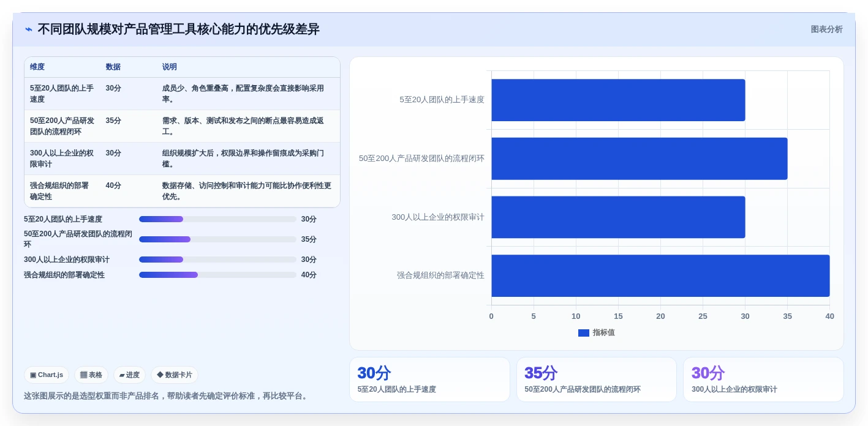This screenshot has height=426, width=868.
Task: Select the Chart.js tag chip
Action: click(47, 375)
